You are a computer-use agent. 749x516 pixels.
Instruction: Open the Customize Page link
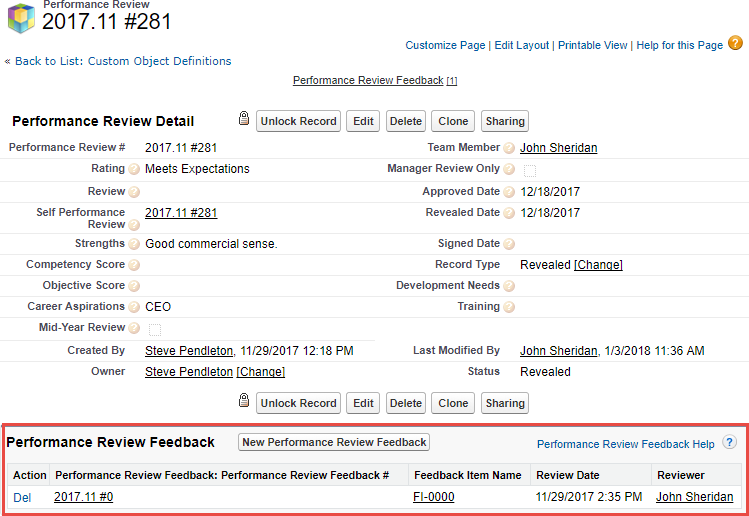click(445, 45)
